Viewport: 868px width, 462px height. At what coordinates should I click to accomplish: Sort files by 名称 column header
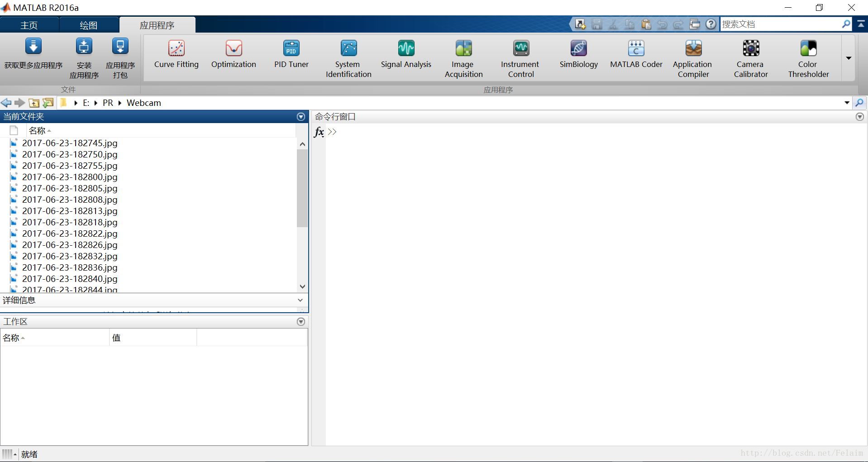pyautogui.click(x=161, y=131)
